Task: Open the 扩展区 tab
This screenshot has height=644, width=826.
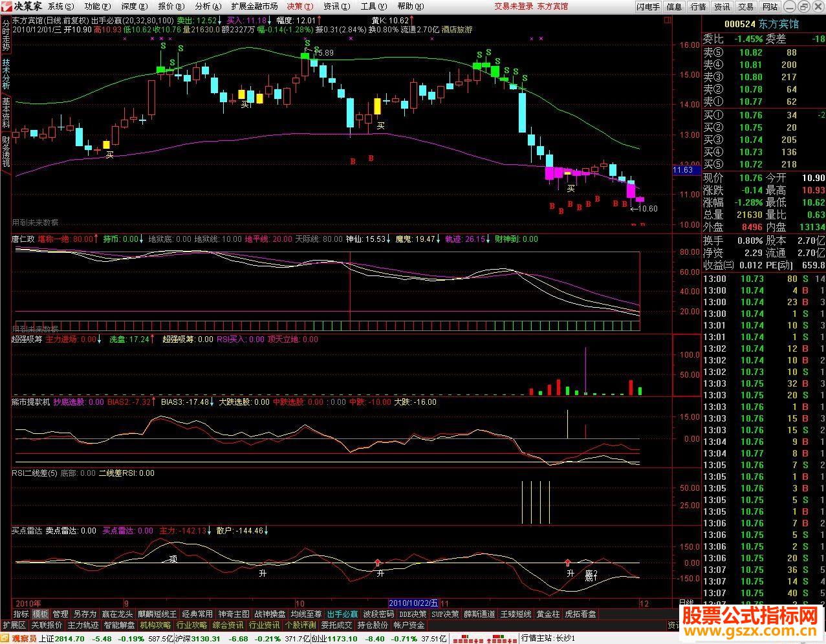Action: [14, 625]
